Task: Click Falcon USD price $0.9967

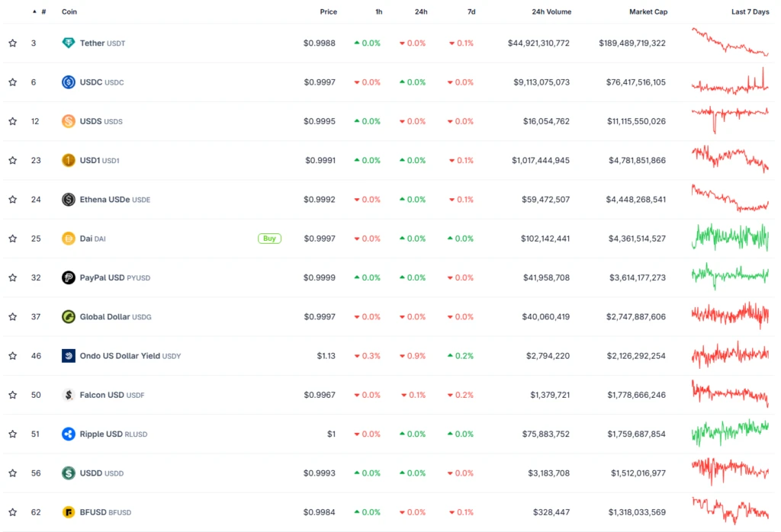Action: [320, 395]
